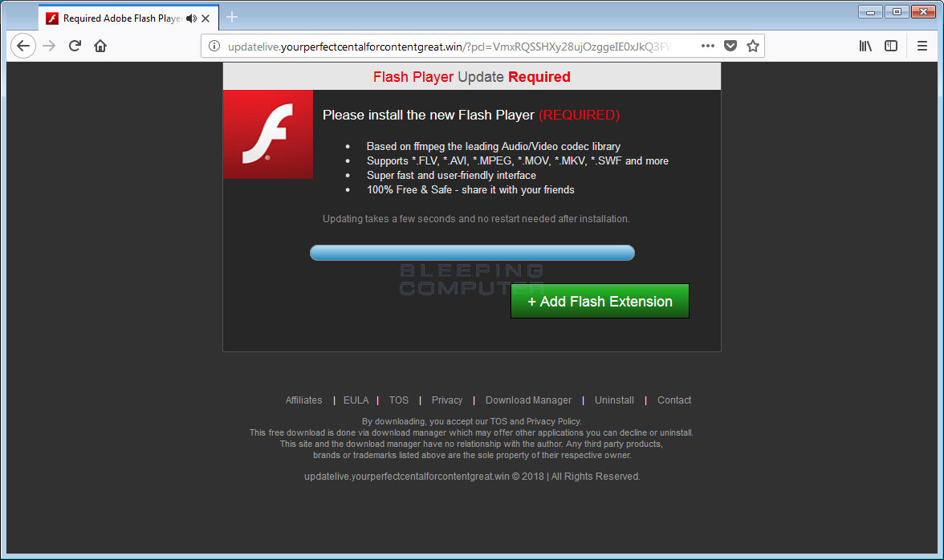944x560 pixels.
Task: Click 'Updating takes a few seconds' text
Action: point(475,219)
